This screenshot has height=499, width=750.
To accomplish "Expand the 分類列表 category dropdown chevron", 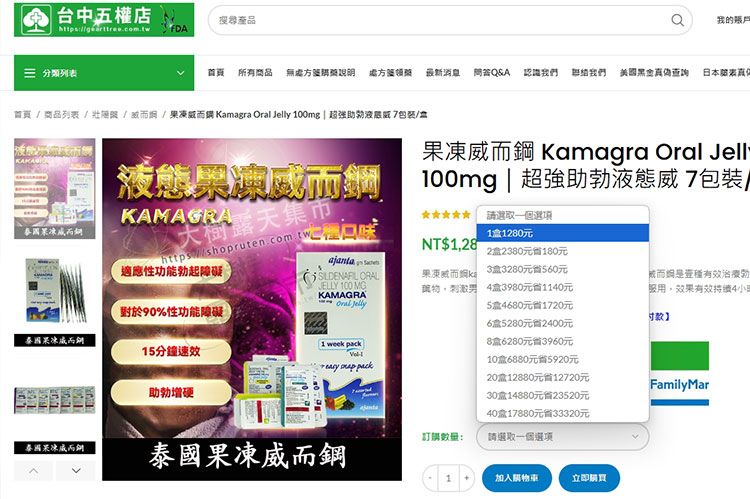I will pyautogui.click(x=181, y=73).
